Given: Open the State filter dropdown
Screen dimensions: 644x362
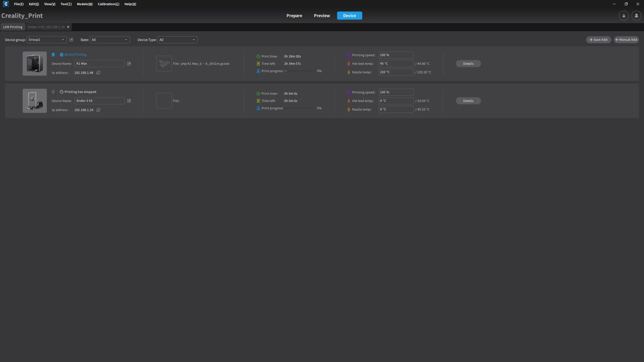Looking at the screenshot, I should (109, 40).
